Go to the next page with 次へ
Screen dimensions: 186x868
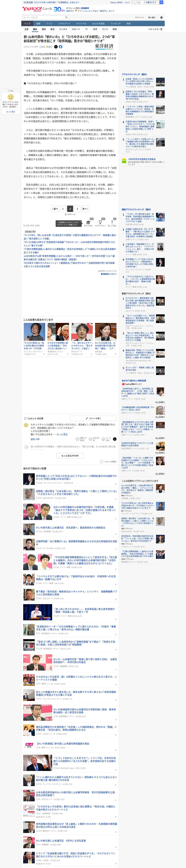pos(85,209)
